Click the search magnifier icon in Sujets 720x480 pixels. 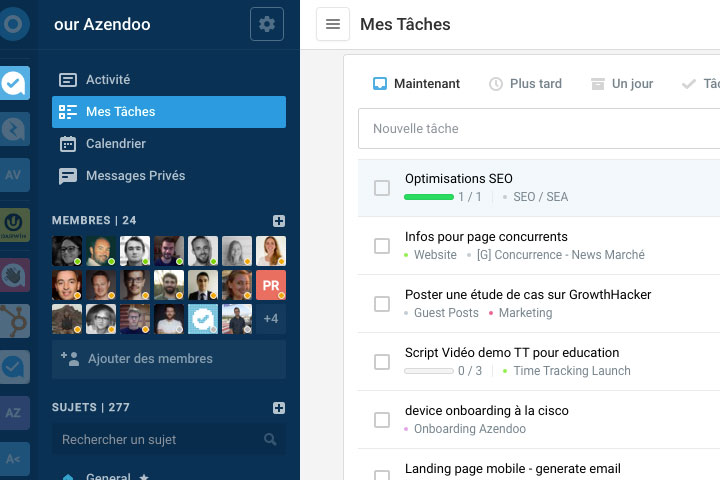[x=270, y=440]
